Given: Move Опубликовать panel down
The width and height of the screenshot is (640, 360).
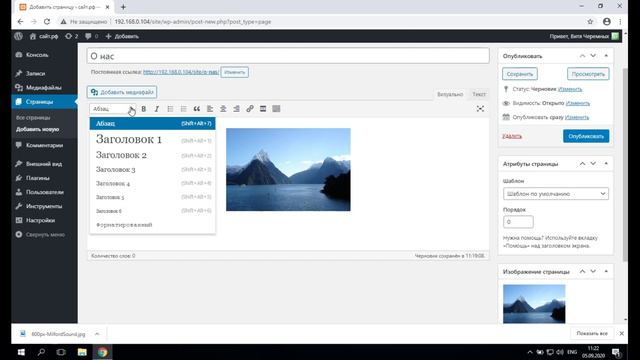Looking at the screenshot, I should coord(593,56).
